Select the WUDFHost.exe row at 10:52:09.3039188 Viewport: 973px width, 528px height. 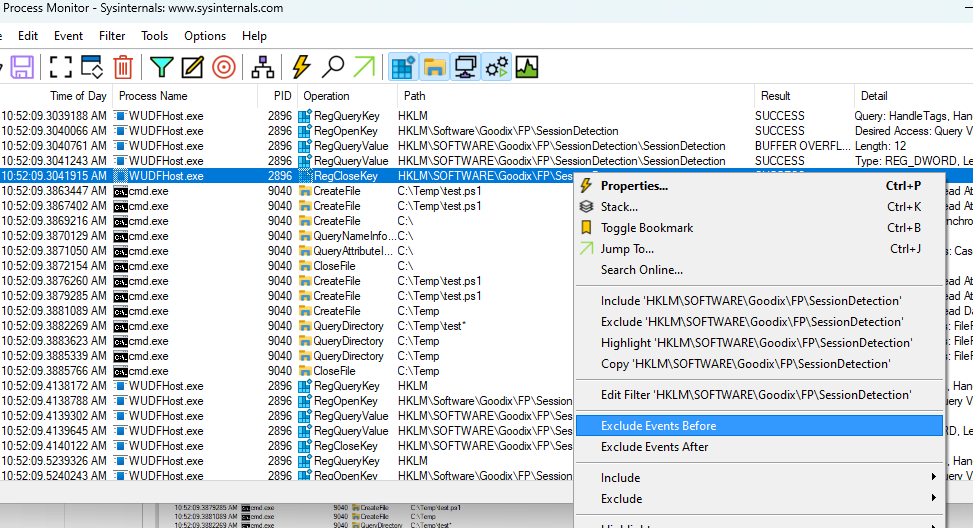[486, 116]
